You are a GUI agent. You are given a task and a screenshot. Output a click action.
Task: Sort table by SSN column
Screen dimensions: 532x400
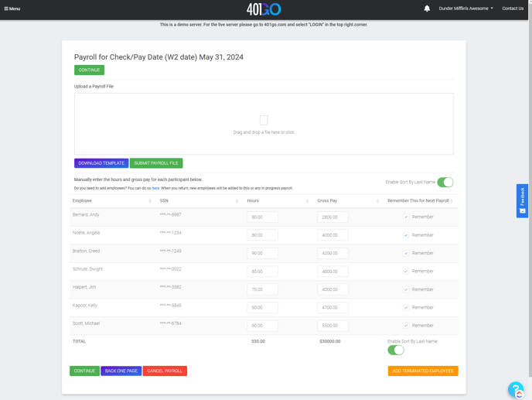click(237, 201)
